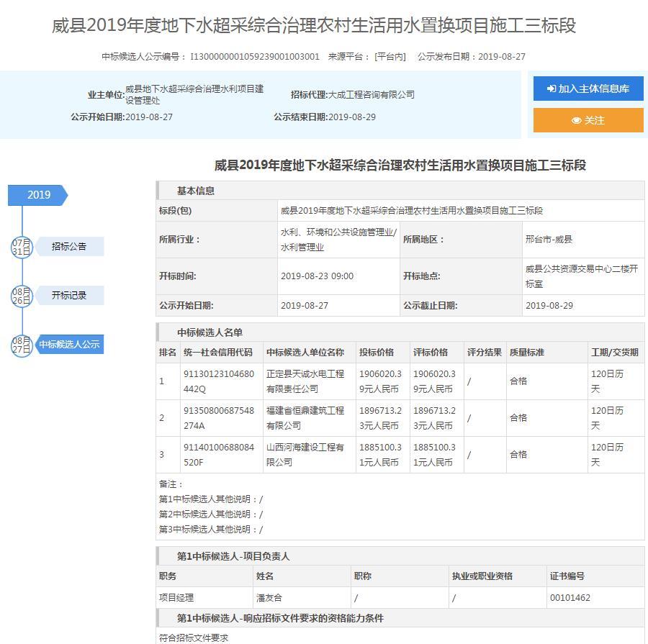
Task: Click the 加入主体信息库 button
Action: pos(588,89)
